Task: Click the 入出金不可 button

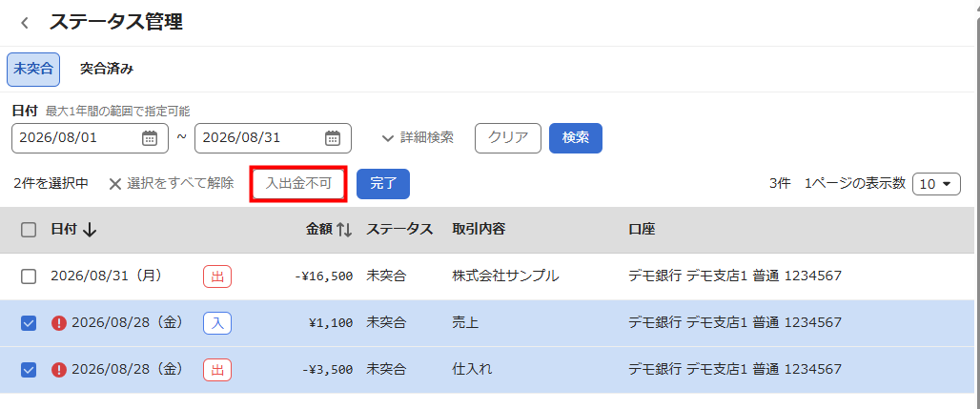Action: [x=298, y=184]
